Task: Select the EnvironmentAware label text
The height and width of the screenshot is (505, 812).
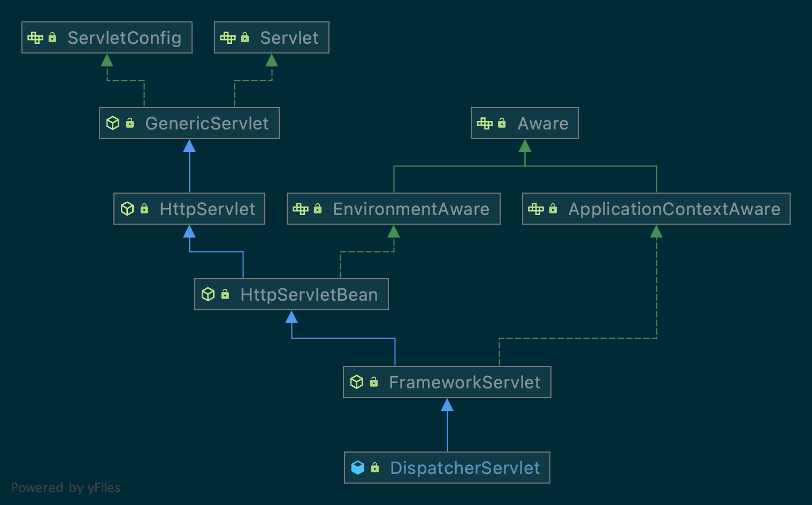Action: [411, 209]
